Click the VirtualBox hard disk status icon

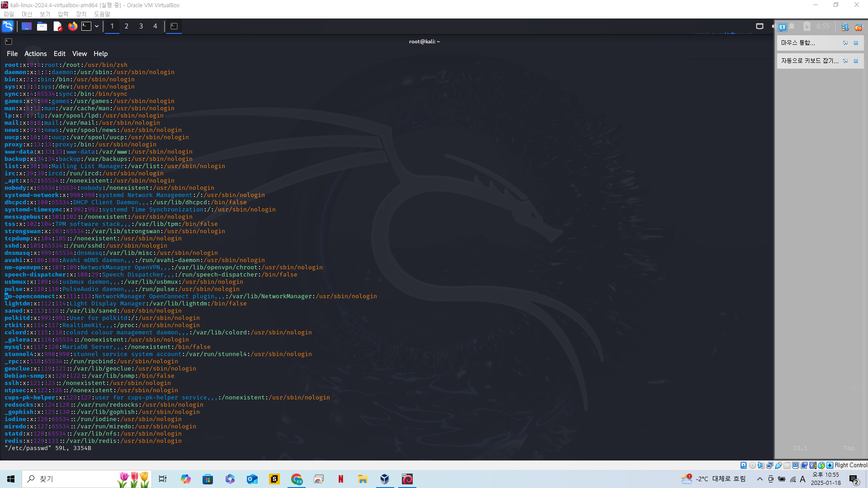coord(743,465)
